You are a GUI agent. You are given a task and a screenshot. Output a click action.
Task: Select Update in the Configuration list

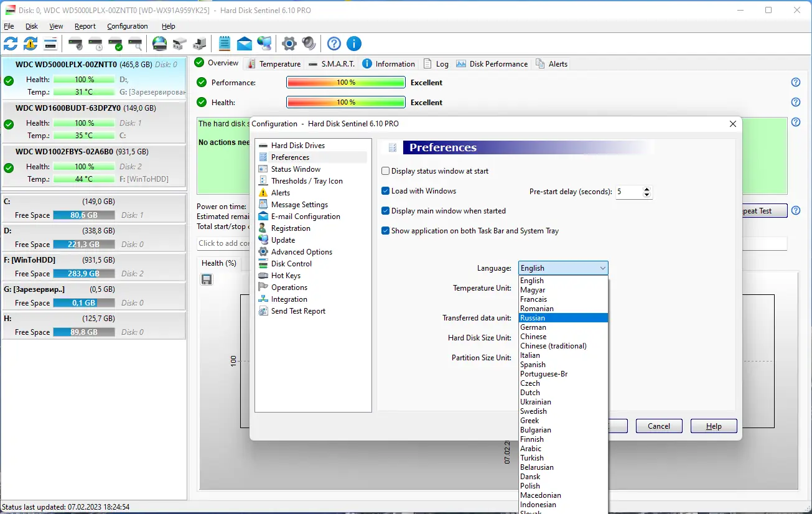tap(283, 240)
